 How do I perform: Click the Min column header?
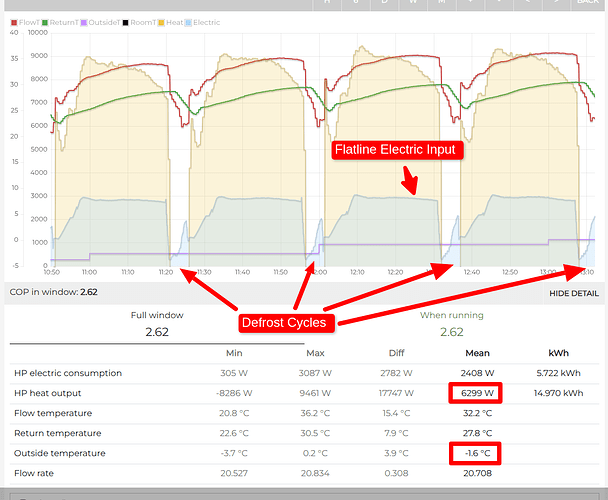point(234,353)
